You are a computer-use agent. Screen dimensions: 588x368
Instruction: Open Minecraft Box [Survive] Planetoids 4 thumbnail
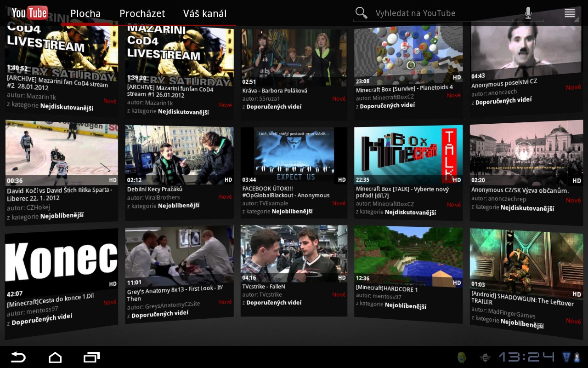(408, 56)
